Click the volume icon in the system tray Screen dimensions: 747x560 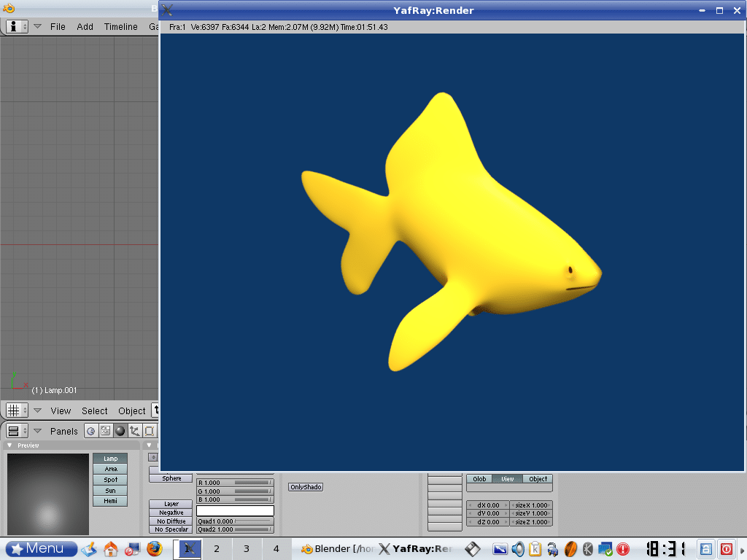click(x=518, y=549)
